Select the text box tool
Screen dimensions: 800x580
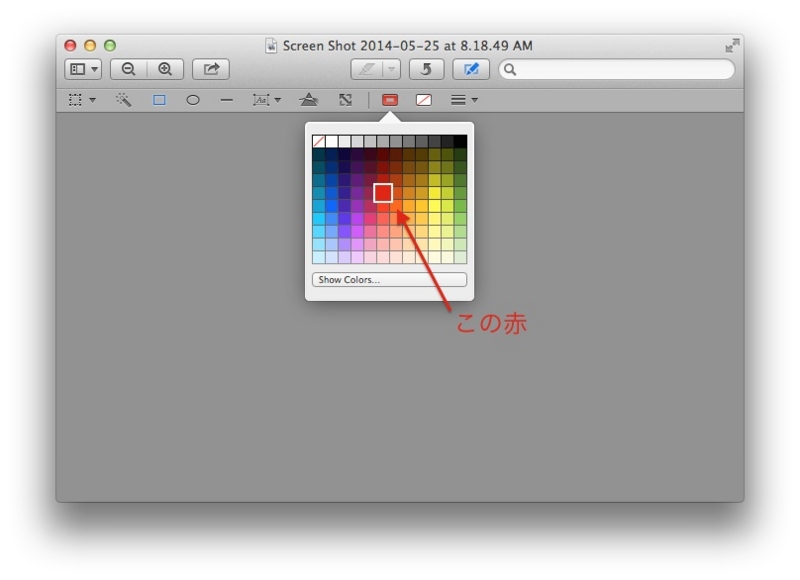[x=261, y=100]
